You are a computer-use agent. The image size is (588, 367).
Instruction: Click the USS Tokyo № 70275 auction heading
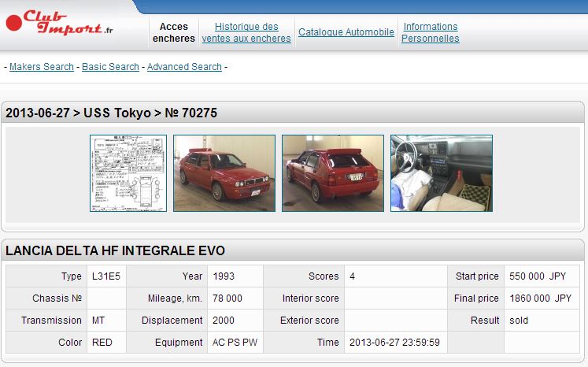[111, 113]
